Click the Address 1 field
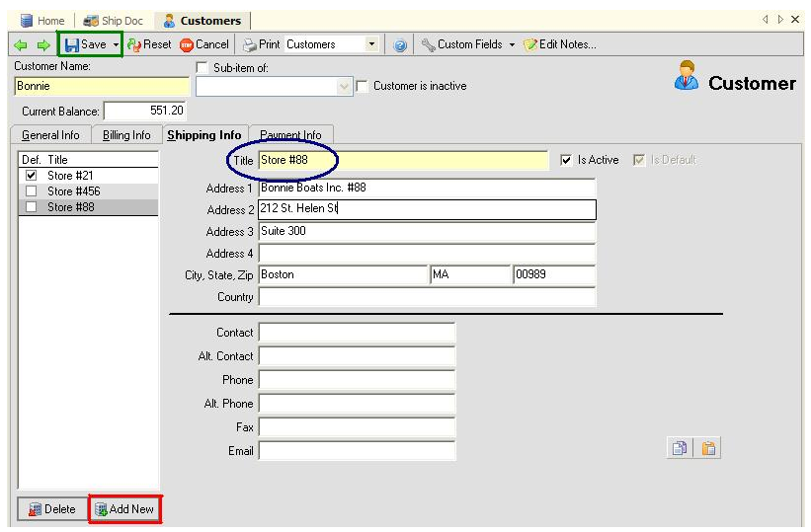The height and width of the screenshot is (532, 811). click(x=427, y=188)
